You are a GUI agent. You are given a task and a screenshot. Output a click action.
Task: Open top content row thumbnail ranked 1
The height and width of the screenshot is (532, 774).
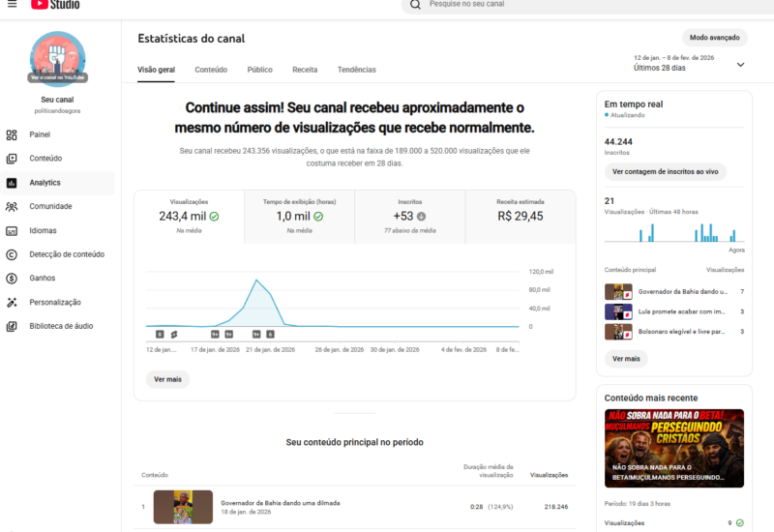183,507
